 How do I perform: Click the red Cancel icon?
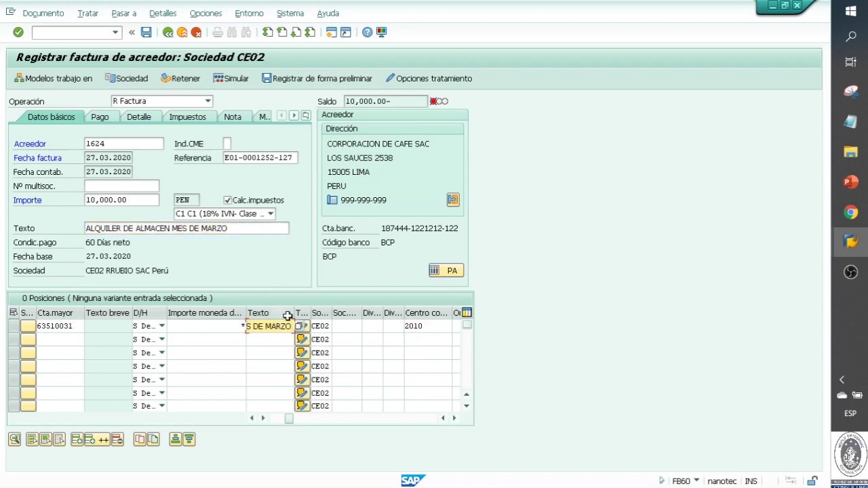click(x=196, y=32)
